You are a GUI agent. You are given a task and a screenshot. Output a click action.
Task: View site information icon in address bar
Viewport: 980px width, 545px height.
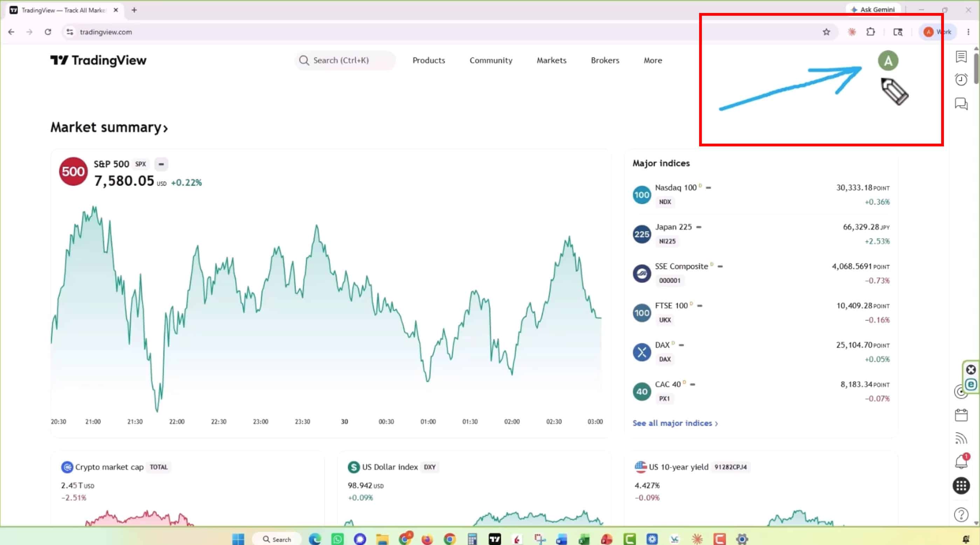coord(70,32)
